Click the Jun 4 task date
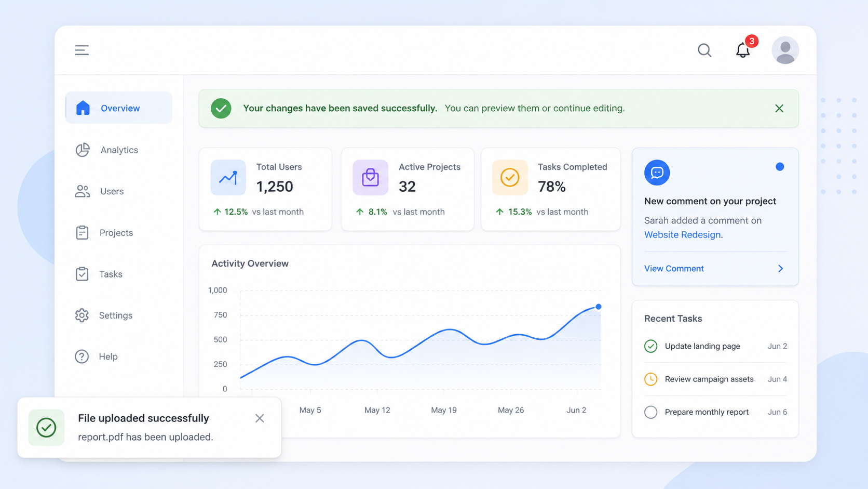The width and height of the screenshot is (868, 489). tap(777, 379)
